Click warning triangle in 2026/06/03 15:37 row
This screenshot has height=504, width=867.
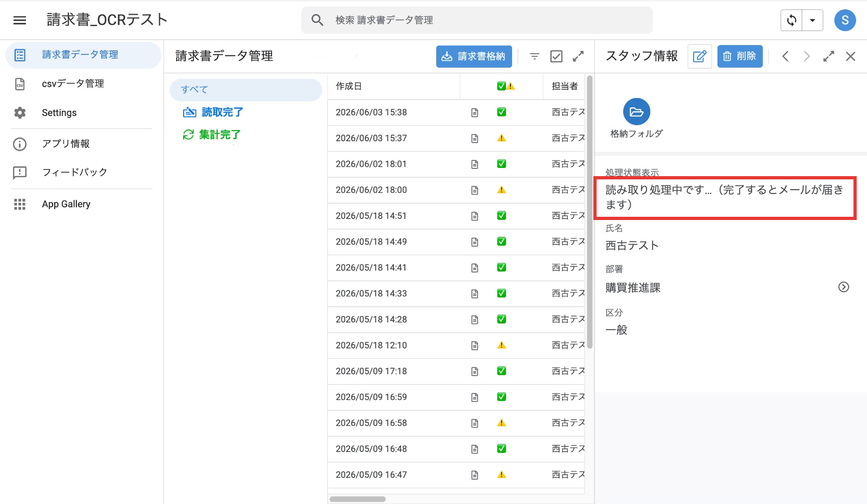click(502, 138)
